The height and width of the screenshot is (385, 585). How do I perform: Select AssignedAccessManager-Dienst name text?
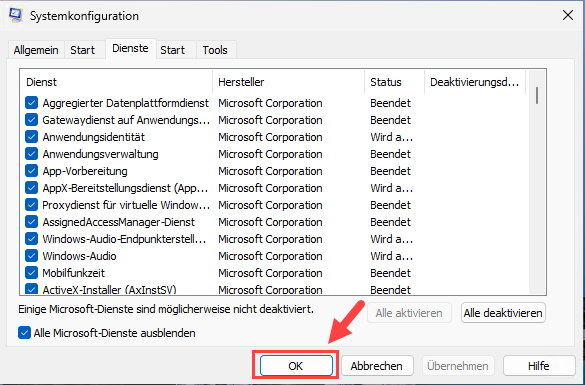click(x=118, y=222)
